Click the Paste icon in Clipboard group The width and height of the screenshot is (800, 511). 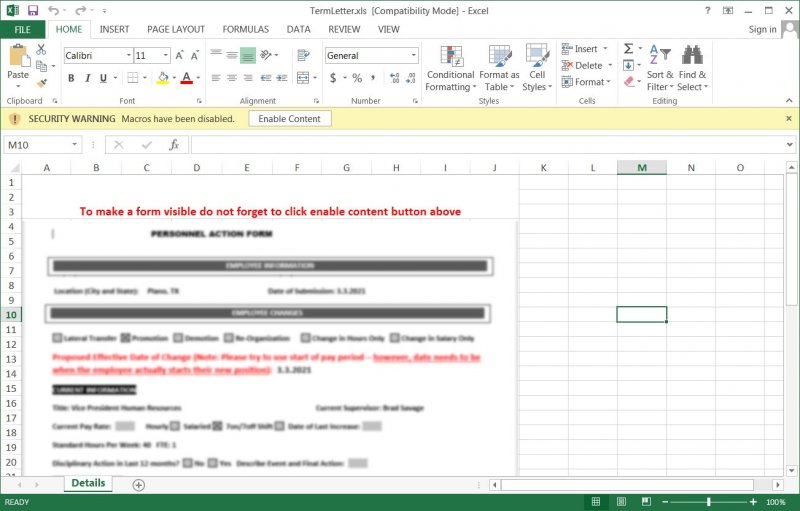point(18,57)
